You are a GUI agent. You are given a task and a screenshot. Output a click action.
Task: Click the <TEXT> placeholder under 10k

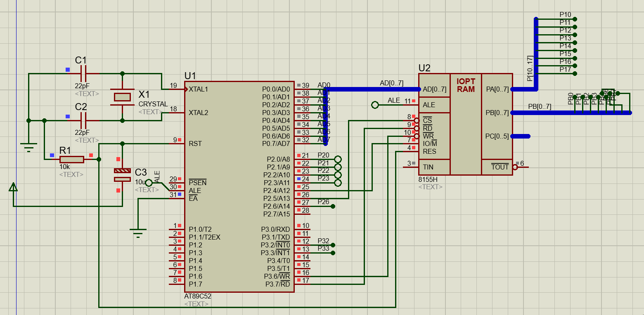(71, 175)
